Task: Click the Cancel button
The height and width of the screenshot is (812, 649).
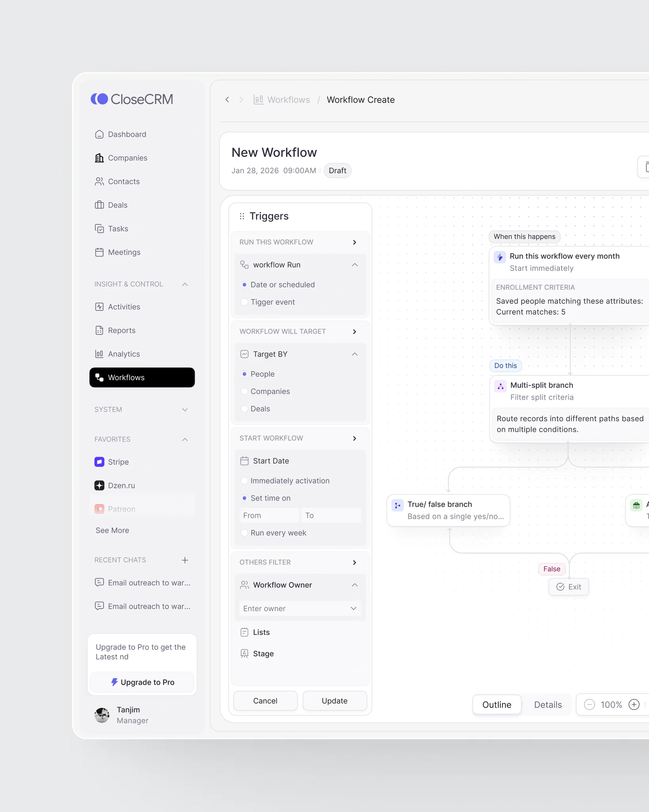Action: 265,701
